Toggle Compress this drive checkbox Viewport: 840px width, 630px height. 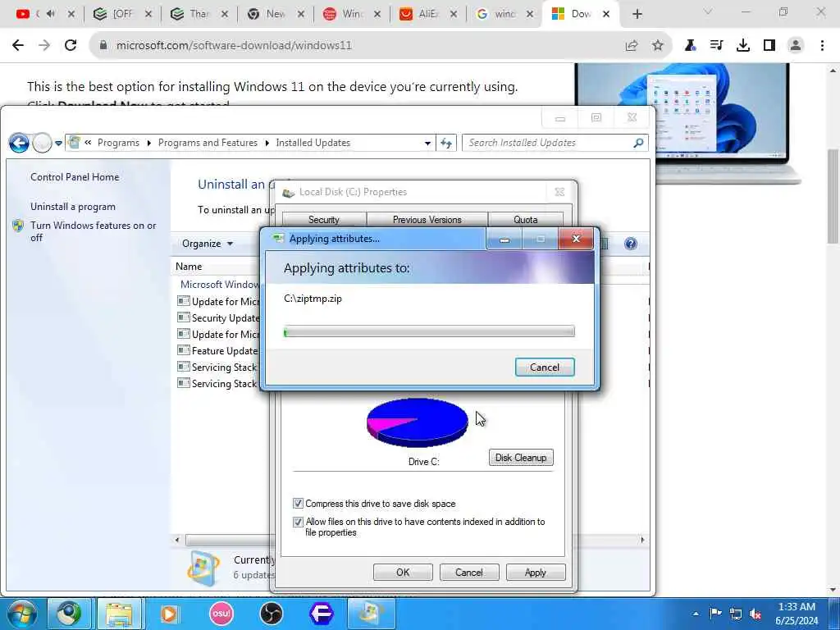(298, 504)
